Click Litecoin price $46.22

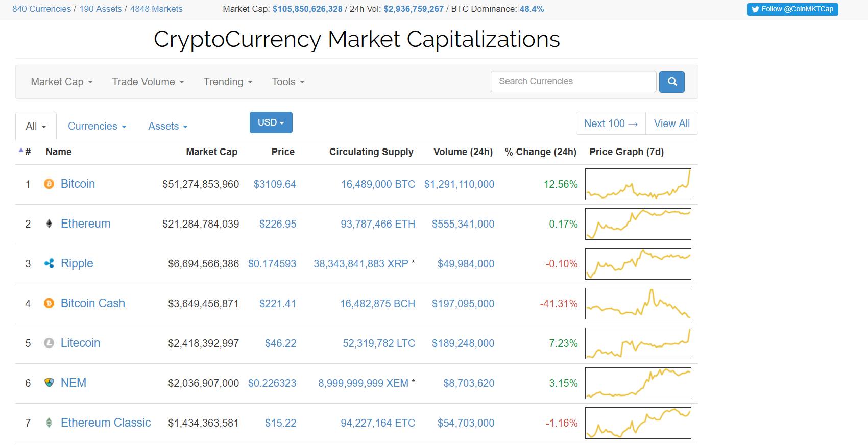pyautogui.click(x=280, y=343)
